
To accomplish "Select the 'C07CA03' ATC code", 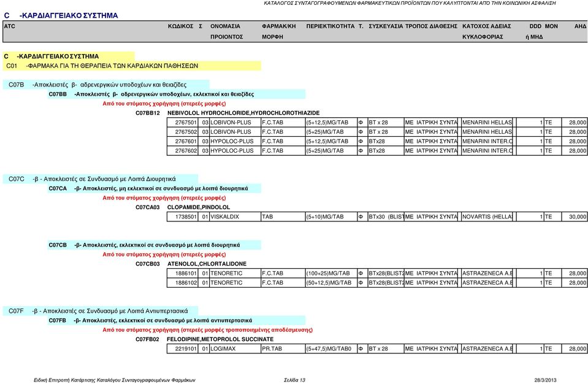I will tap(147, 207).
